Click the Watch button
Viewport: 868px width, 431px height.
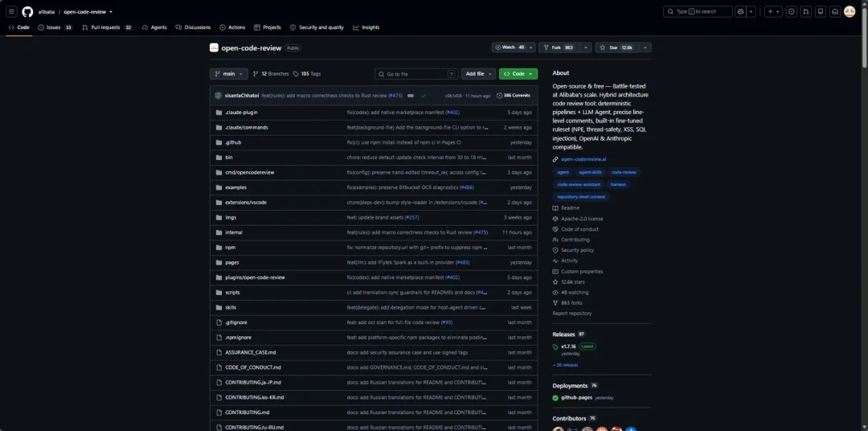click(x=510, y=47)
